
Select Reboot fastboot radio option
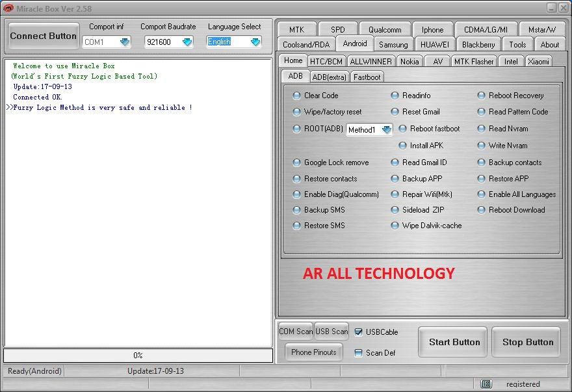click(402, 129)
